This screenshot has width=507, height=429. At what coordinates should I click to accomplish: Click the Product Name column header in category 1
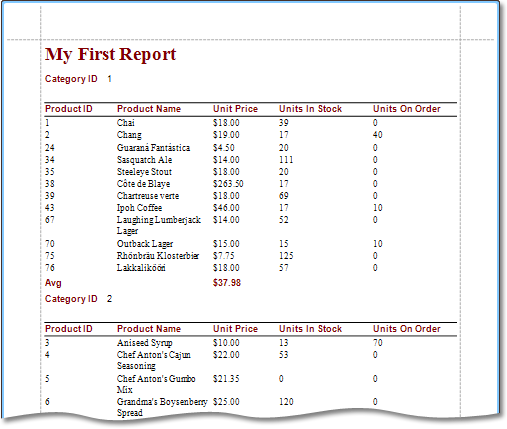[x=149, y=109]
